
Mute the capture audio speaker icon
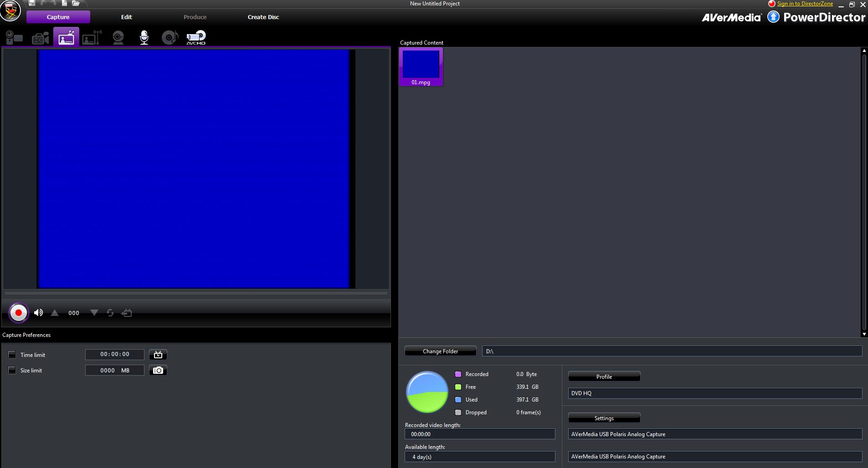(x=39, y=312)
